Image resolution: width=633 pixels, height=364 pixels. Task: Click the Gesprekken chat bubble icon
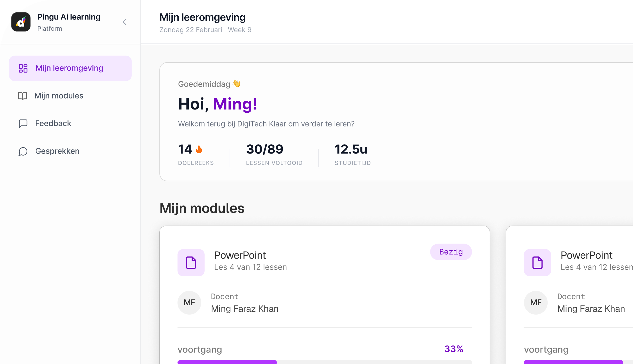23,151
